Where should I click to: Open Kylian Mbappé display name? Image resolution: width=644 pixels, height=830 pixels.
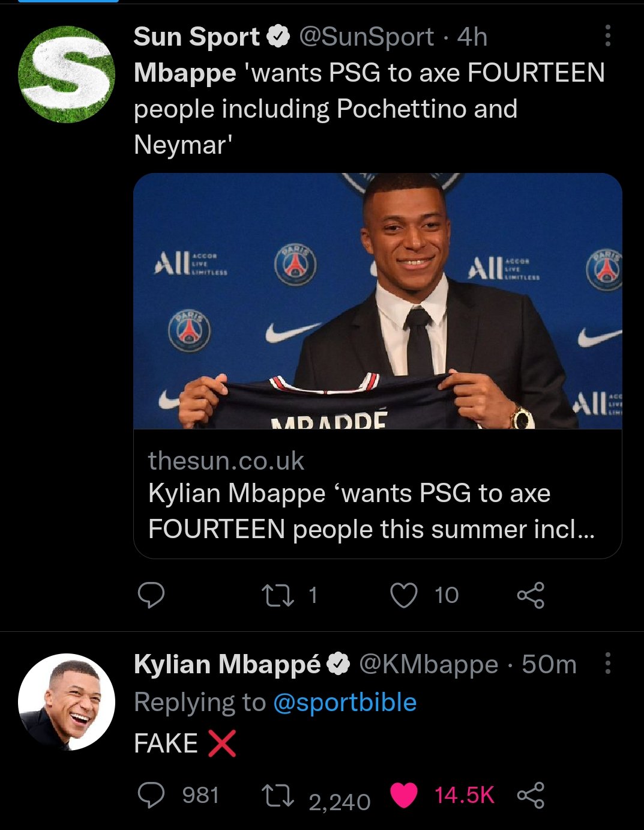227,664
